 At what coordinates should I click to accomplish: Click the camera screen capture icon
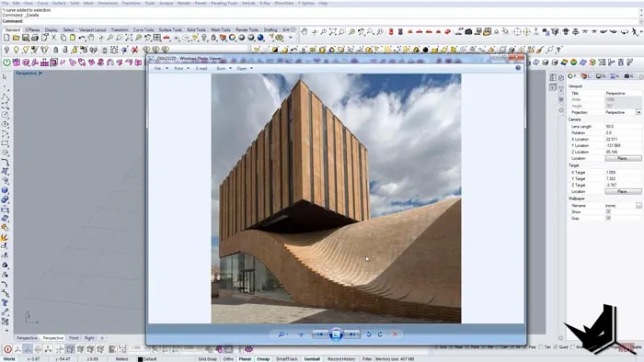point(468,31)
